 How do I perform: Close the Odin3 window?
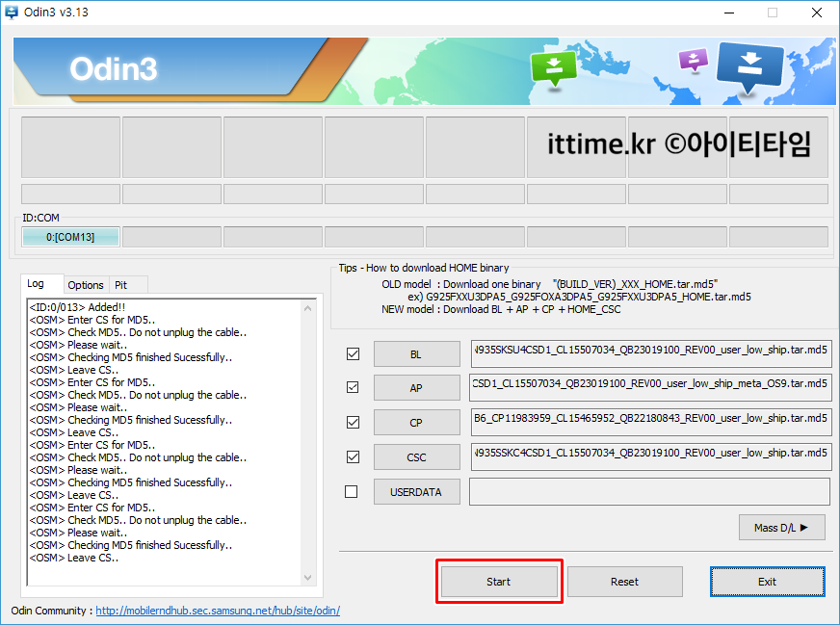pos(817,13)
